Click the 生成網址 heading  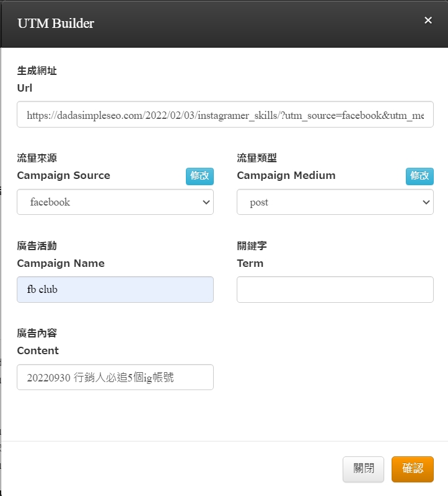[37, 71]
